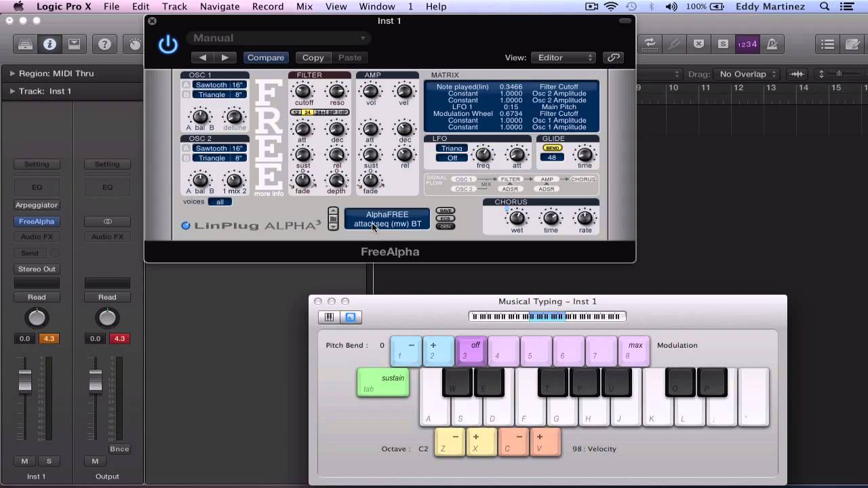The width and height of the screenshot is (868, 488).
Task: Click the stereo link icon on Output strip
Action: (107, 222)
